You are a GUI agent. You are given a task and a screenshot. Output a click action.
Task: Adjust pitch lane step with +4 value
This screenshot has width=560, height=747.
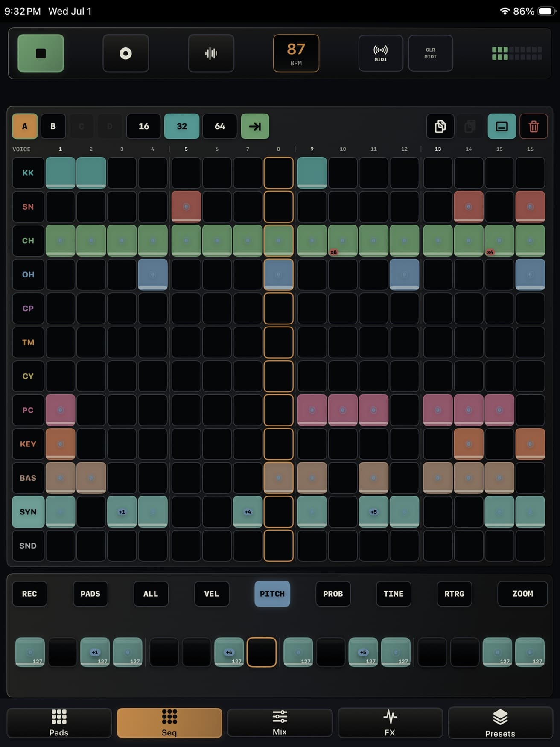229,652
